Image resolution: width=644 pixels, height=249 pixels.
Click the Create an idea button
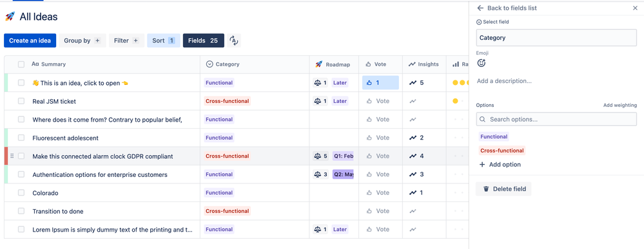click(30, 41)
